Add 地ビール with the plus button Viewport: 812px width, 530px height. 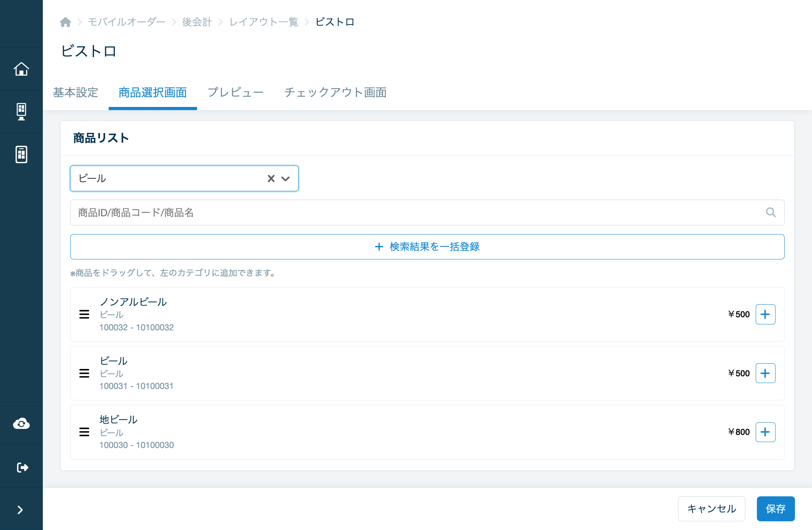point(765,432)
